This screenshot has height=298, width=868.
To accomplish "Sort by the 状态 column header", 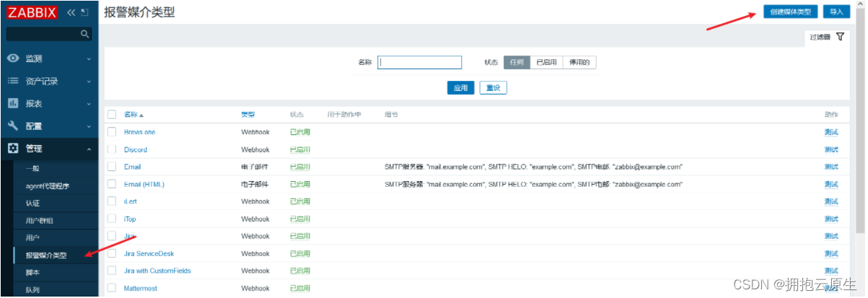I will [297, 115].
